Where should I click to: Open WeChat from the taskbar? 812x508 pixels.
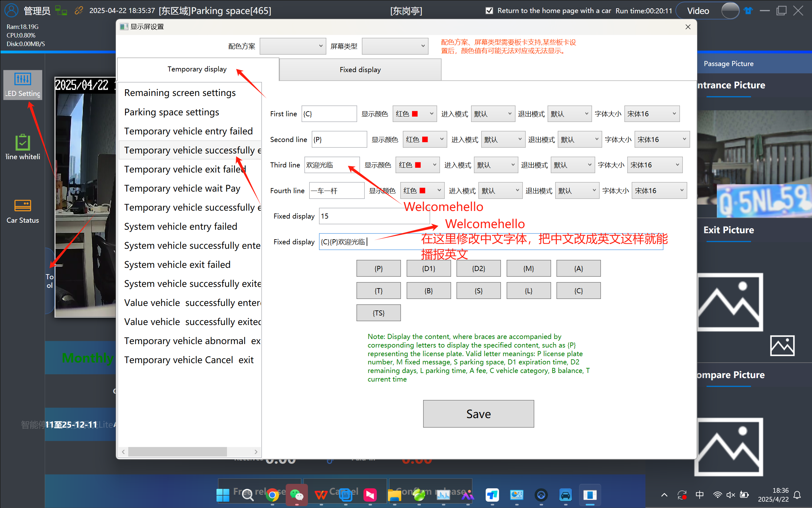click(x=297, y=495)
